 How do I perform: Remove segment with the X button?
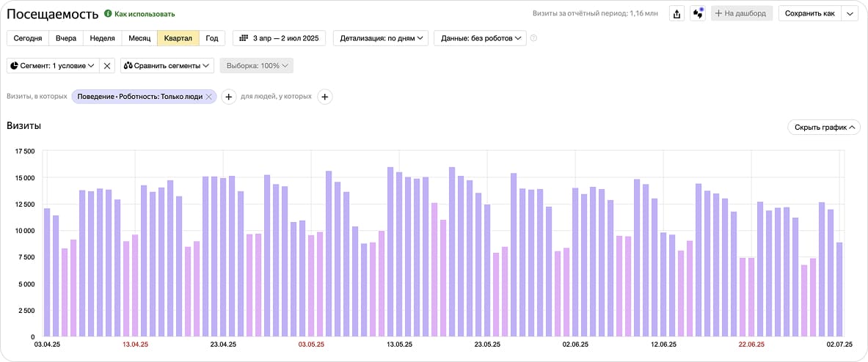(x=107, y=66)
